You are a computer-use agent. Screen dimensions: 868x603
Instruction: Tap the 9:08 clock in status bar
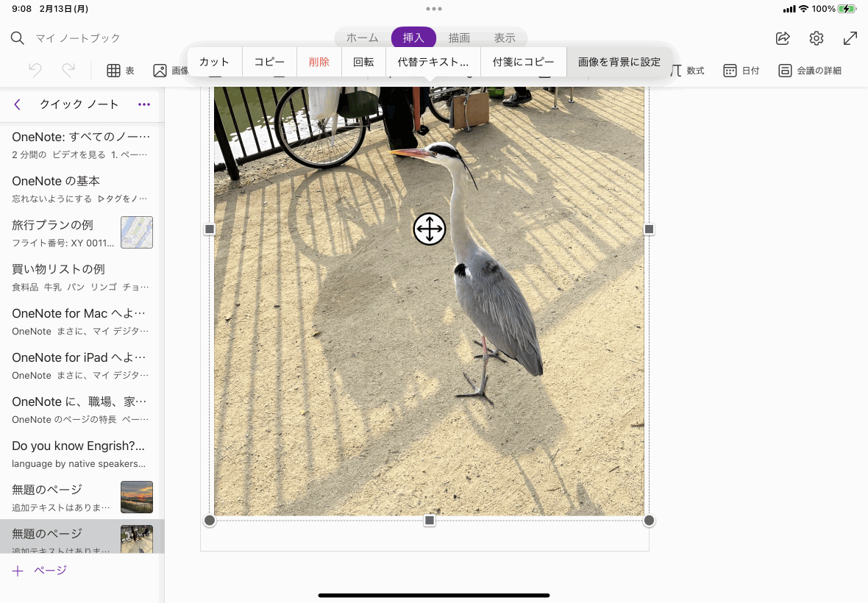tap(21, 9)
